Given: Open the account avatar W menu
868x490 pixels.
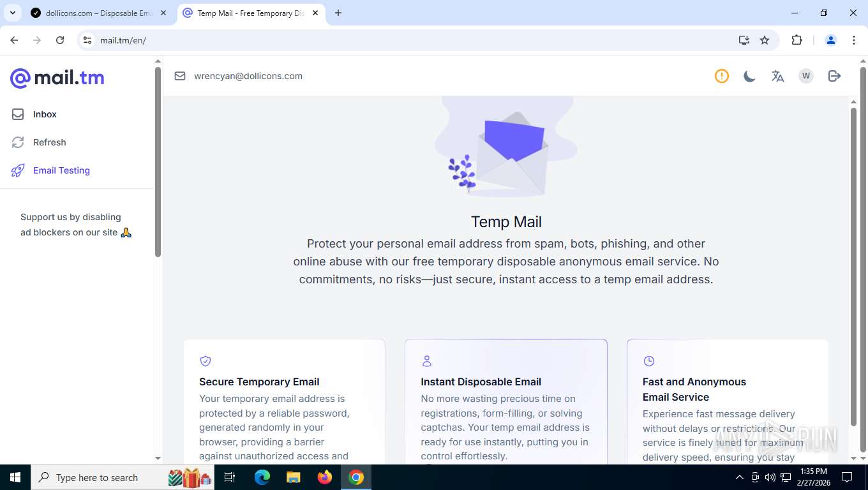Looking at the screenshot, I should pyautogui.click(x=806, y=76).
